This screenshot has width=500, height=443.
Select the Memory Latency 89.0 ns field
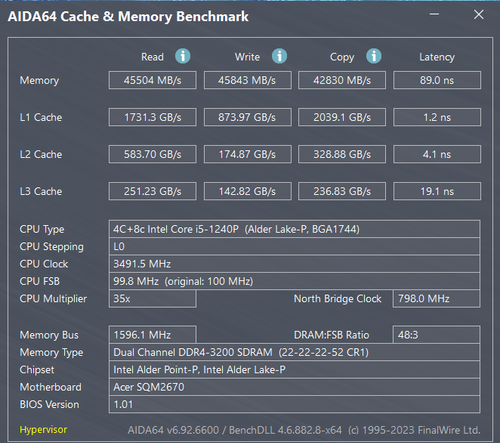pyautogui.click(x=437, y=80)
